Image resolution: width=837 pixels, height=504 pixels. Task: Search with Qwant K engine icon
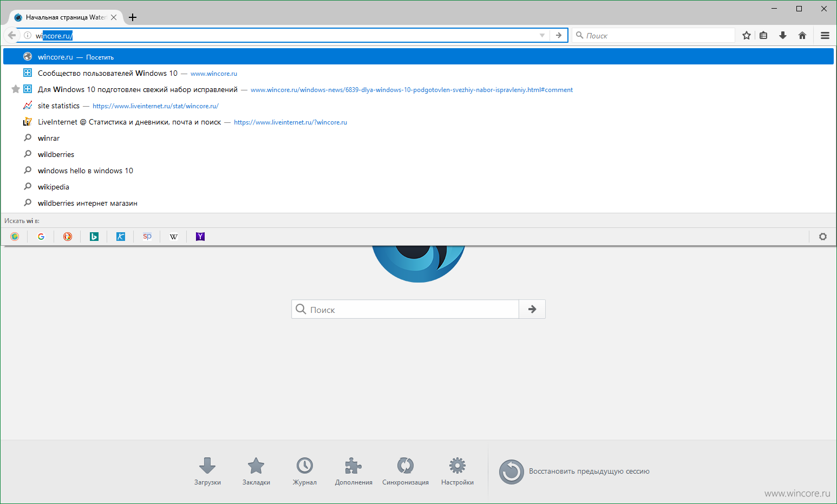(121, 237)
